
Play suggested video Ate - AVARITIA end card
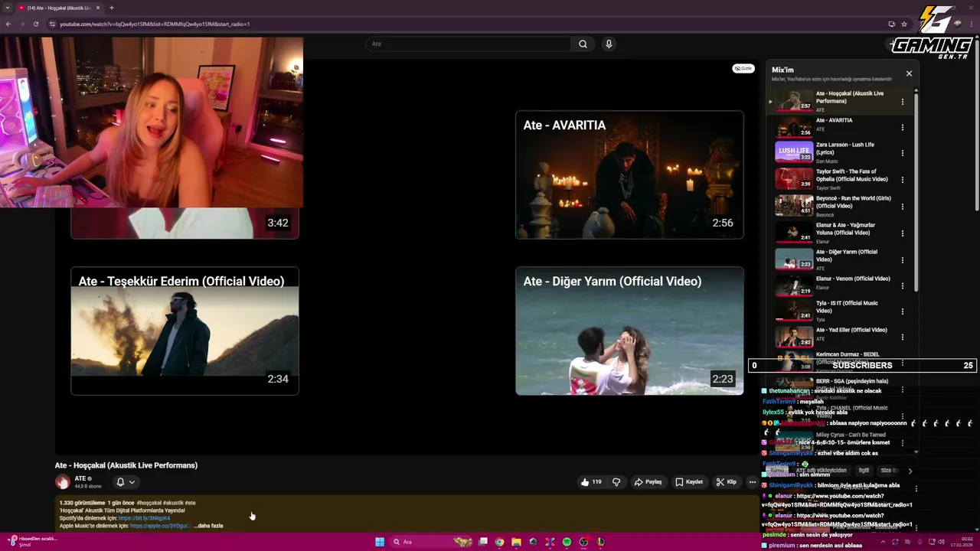[629, 174]
